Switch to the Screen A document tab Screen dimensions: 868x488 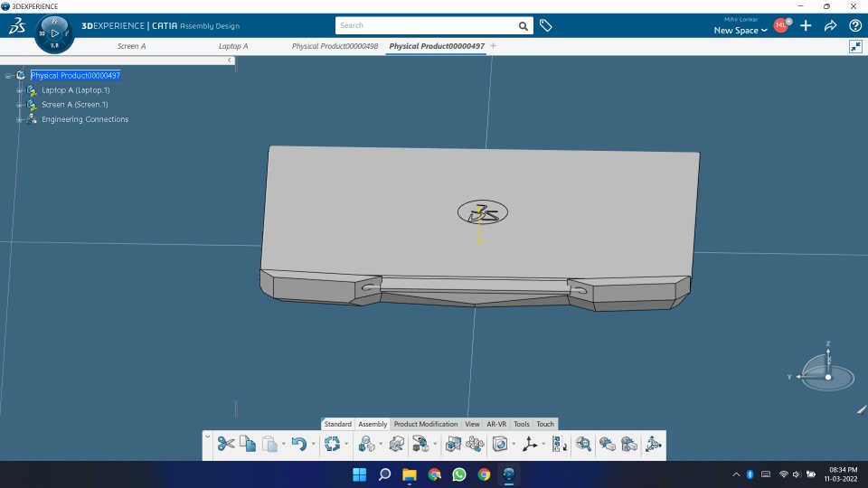(x=132, y=46)
